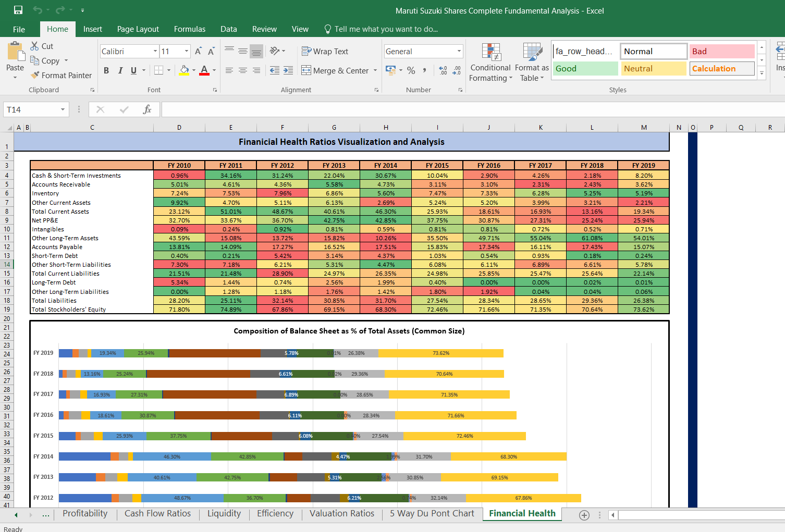The image size is (785, 532).
Task: Align cell text to the right
Action: tap(256, 70)
